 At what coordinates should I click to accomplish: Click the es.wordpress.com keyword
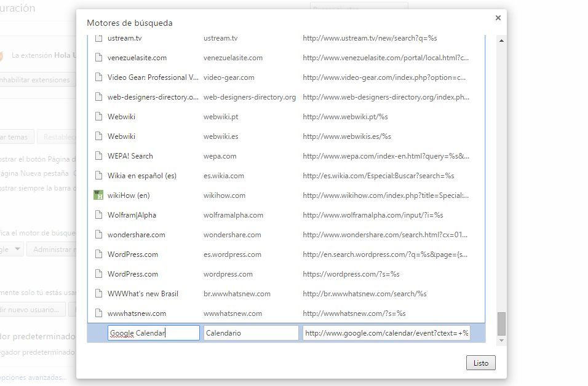pos(232,254)
